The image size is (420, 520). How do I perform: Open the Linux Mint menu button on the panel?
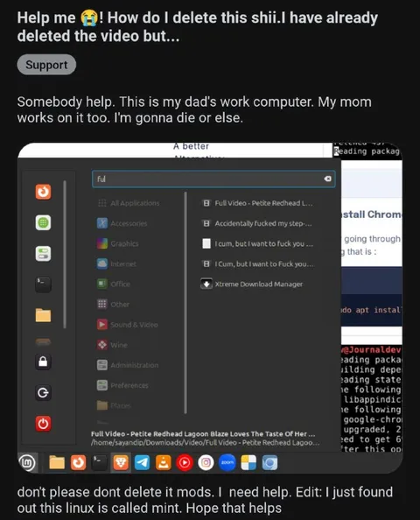click(x=27, y=462)
